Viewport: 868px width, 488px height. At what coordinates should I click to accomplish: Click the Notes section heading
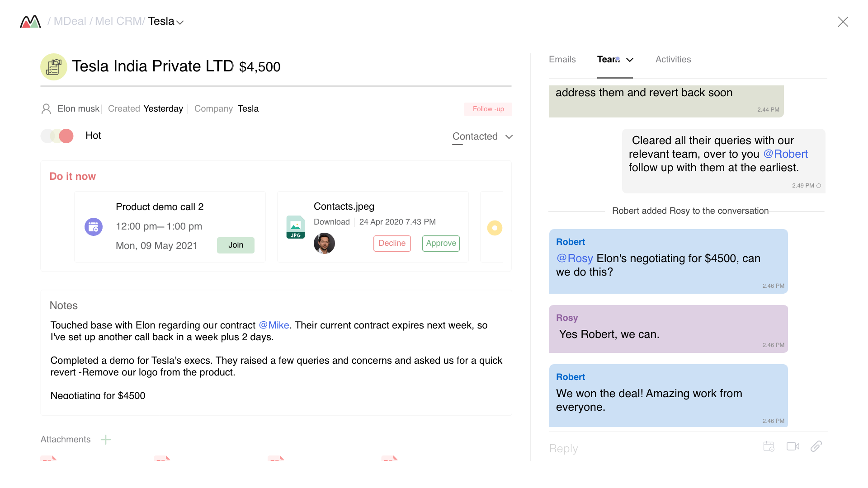64,306
